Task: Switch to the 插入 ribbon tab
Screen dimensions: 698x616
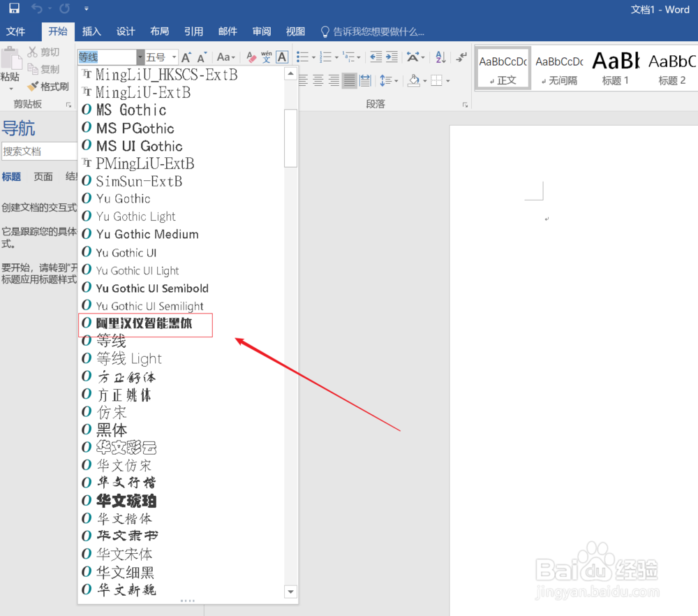Action: pos(91,31)
